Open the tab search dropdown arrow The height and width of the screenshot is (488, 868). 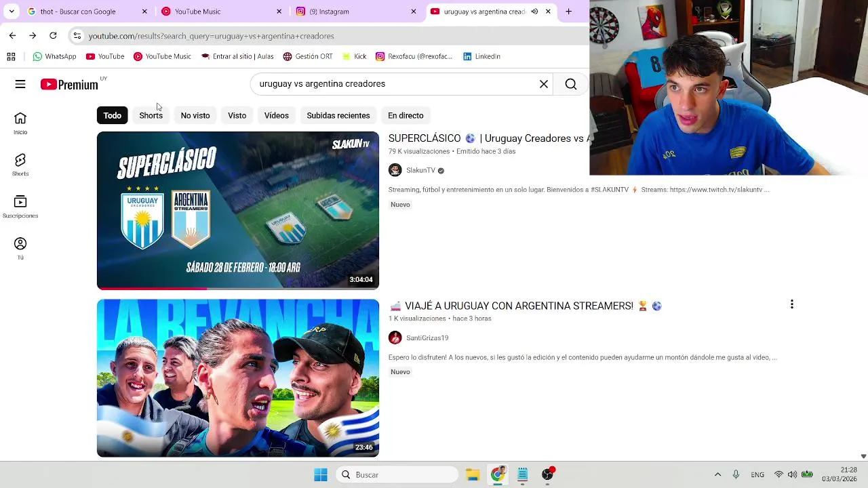tap(11, 12)
